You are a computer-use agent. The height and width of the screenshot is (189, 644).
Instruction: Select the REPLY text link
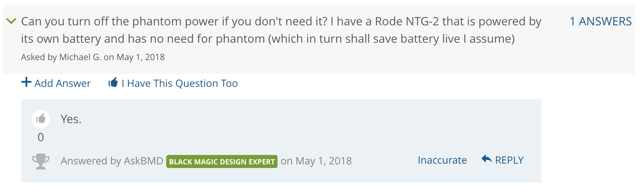[x=509, y=160]
